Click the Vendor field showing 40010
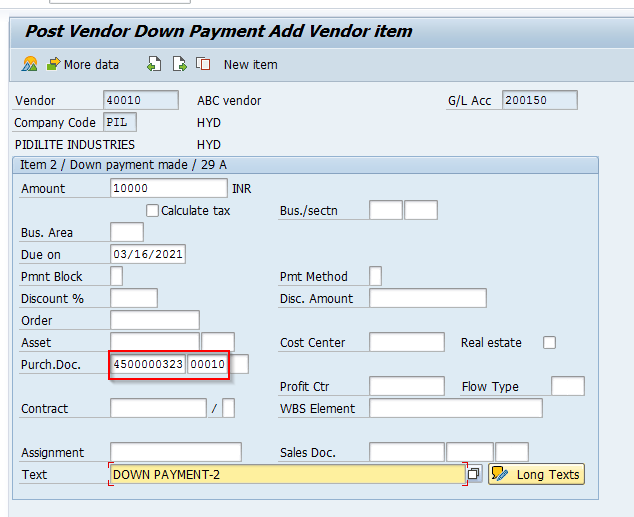Viewport: 634px width, 517px height. [x=141, y=100]
